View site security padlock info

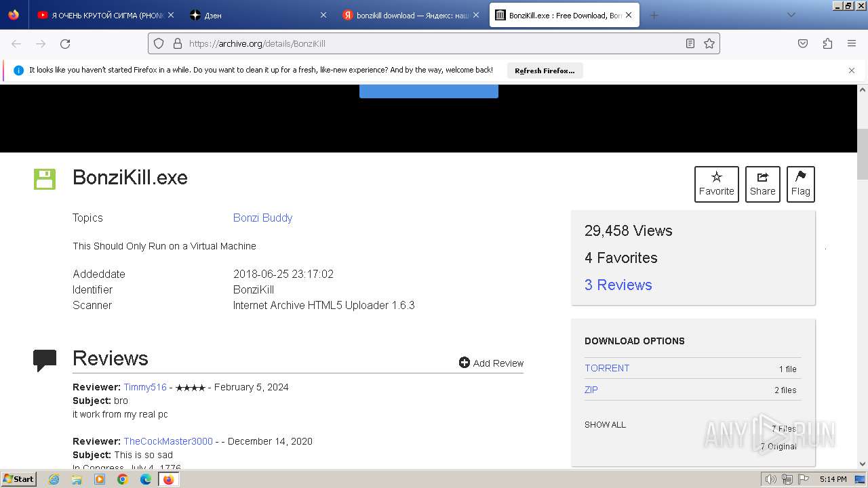(178, 43)
